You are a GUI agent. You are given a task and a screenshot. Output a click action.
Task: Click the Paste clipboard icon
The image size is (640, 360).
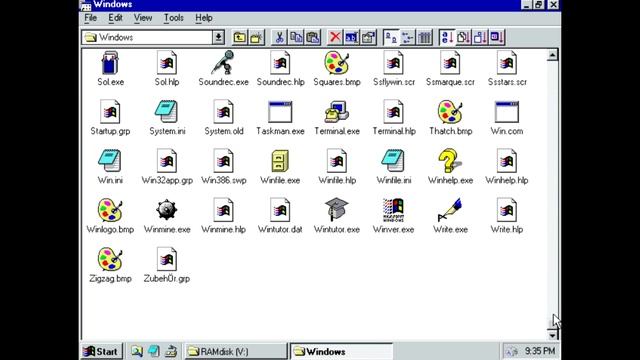tap(313, 38)
